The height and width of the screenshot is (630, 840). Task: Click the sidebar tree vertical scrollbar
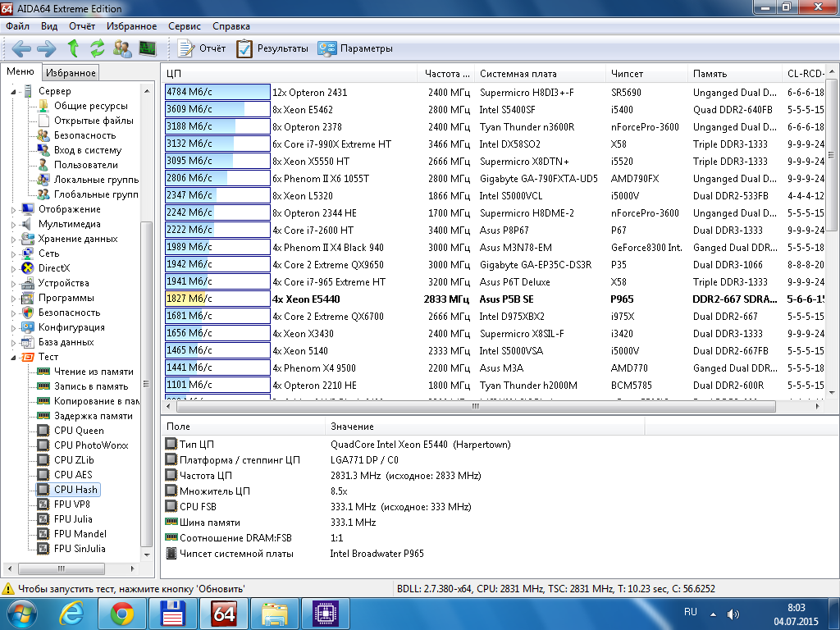point(146,384)
